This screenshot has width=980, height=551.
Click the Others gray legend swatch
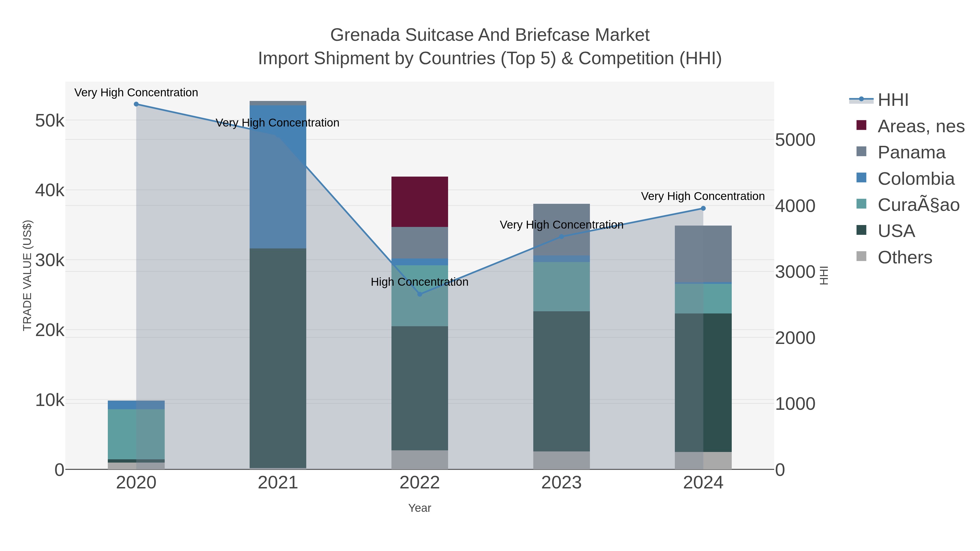(861, 256)
